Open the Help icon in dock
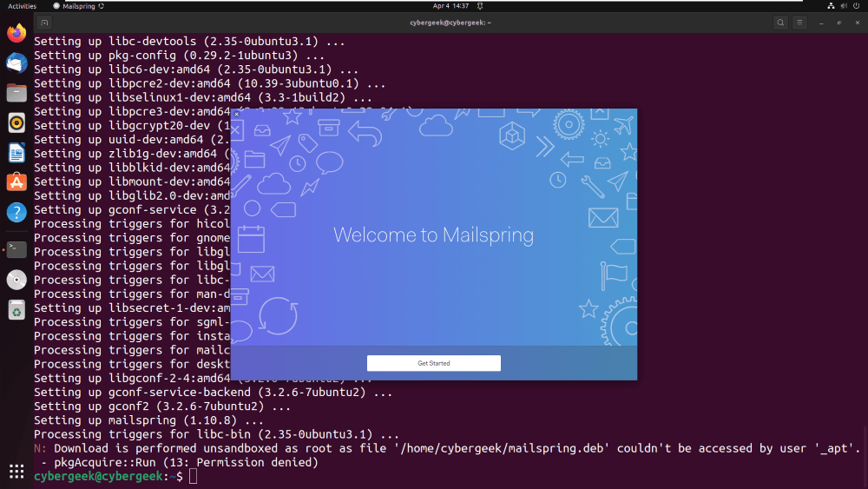The width and height of the screenshot is (868, 489). click(16, 212)
